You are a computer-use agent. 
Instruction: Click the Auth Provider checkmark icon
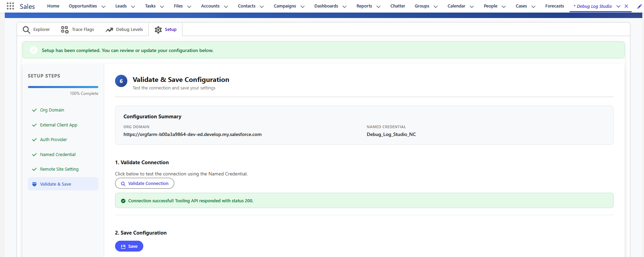pos(34,140)
